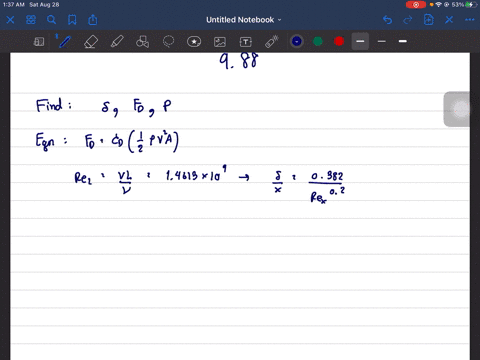The image size is (480, 360).
Task: Bookmark the current page
Action: point(72,20)
